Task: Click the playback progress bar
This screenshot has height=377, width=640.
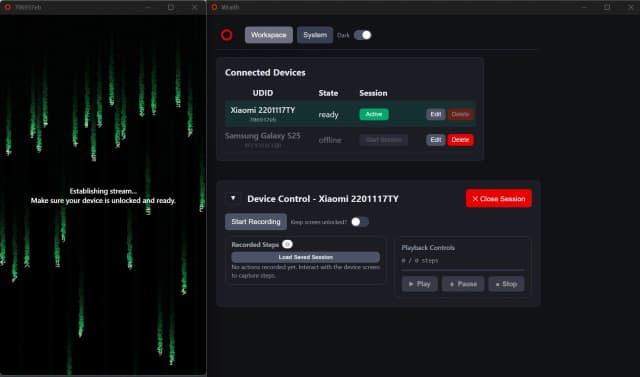Action: 462,270
